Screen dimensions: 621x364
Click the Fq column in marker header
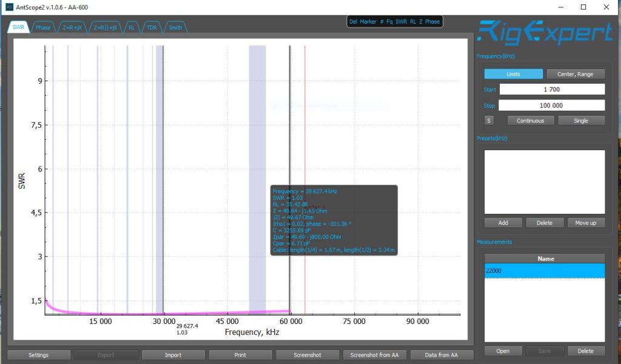[389, 22]
